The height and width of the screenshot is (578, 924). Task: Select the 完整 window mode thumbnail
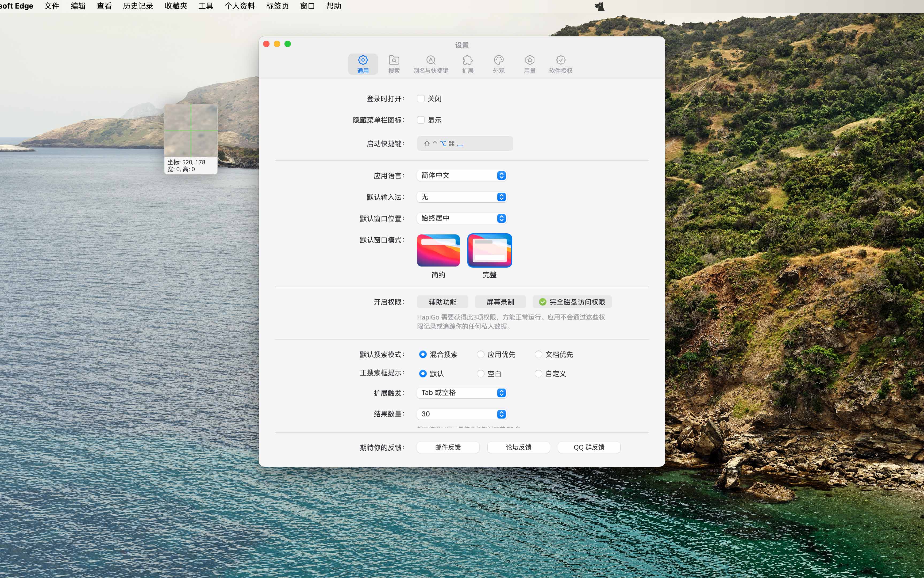(490, 250)
